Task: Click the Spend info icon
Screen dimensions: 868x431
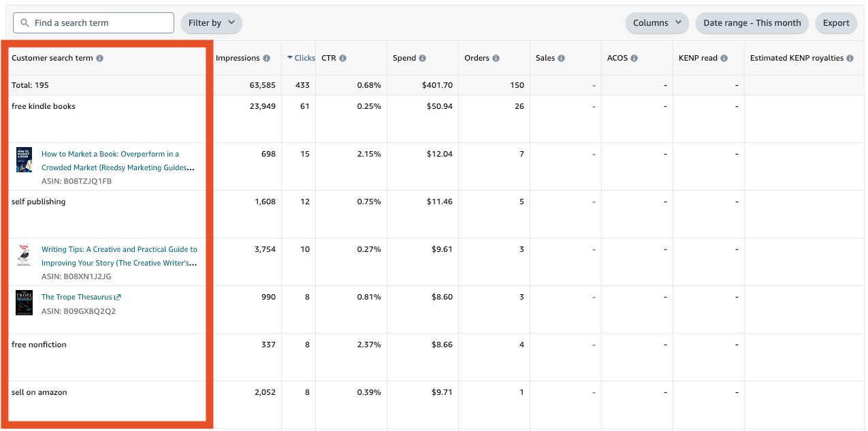Action: [x=423, y=59]
